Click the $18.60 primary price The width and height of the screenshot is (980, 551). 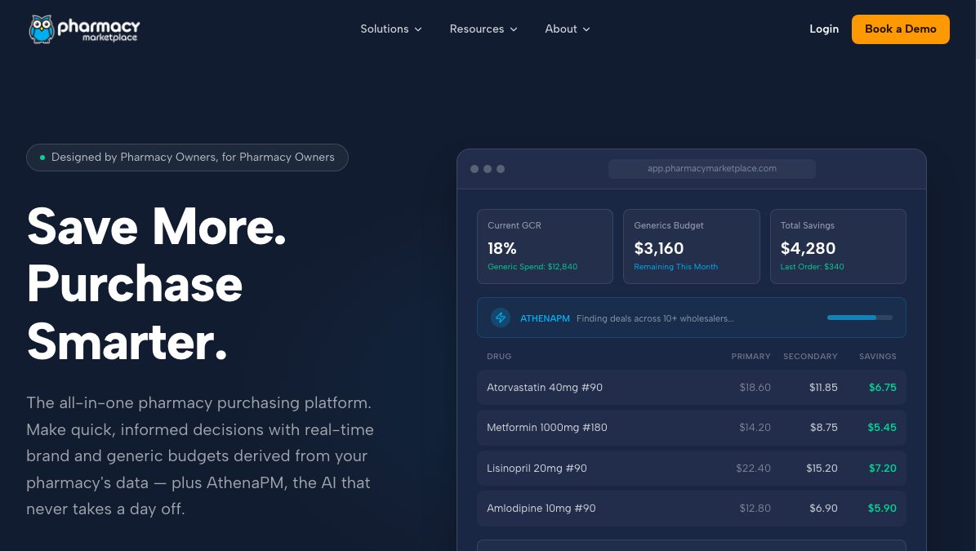click(x=755, y=388)
